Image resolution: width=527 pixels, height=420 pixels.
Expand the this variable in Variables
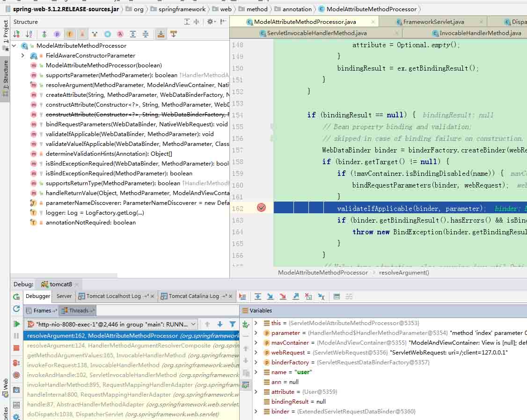pyautogui.click(x=256, y=323)
